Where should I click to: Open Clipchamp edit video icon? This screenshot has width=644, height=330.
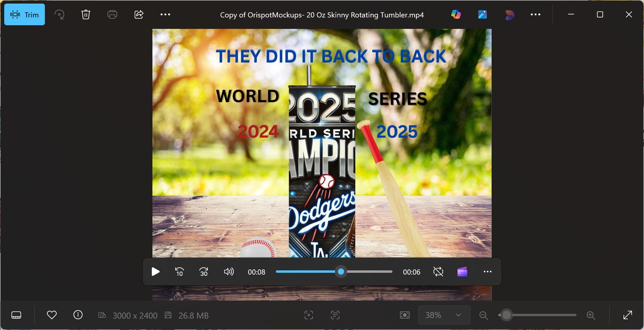pos(462,272)
